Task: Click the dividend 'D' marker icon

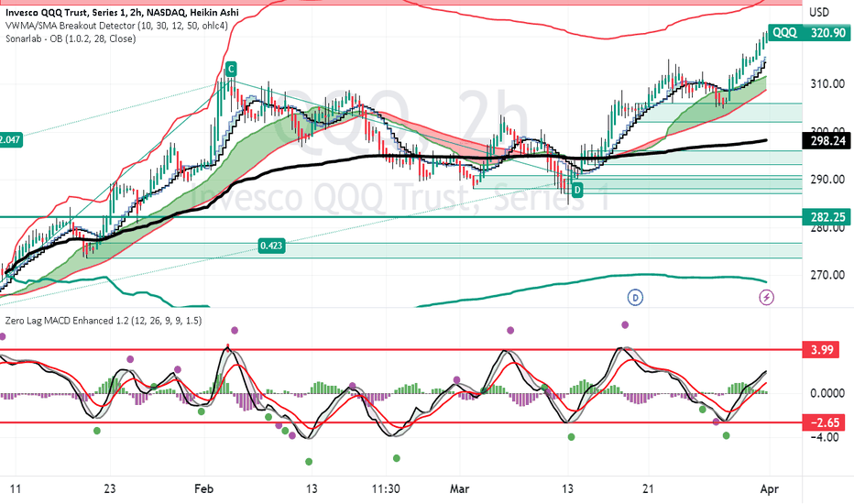Action: click(x=635, y=298)
